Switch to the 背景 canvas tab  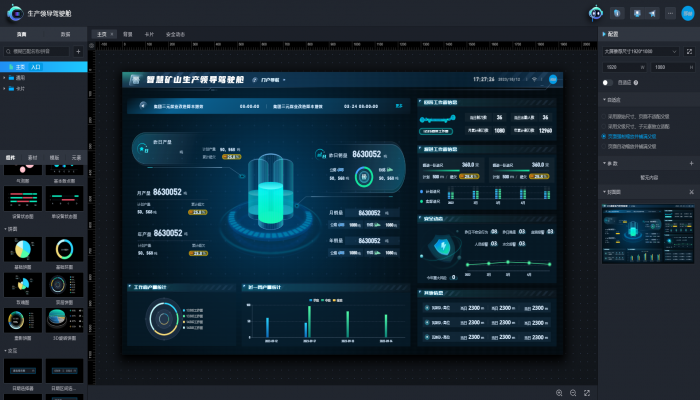click(x=127, y=34)
